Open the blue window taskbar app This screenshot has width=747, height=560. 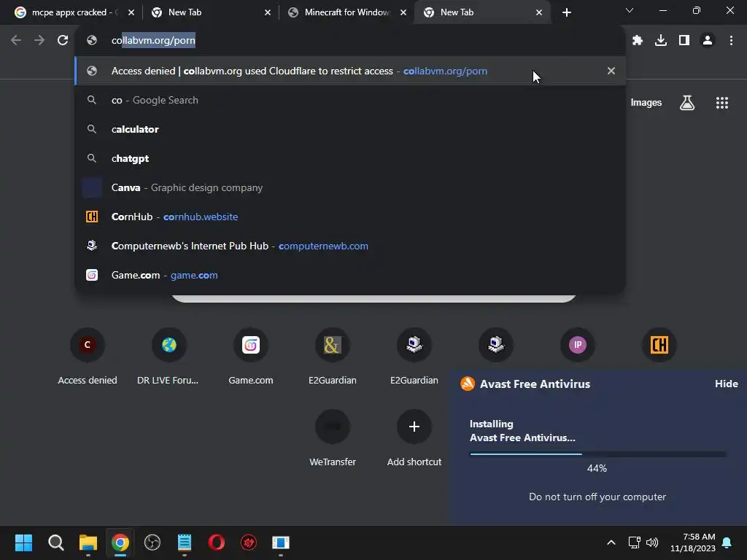tap(281, 542)
